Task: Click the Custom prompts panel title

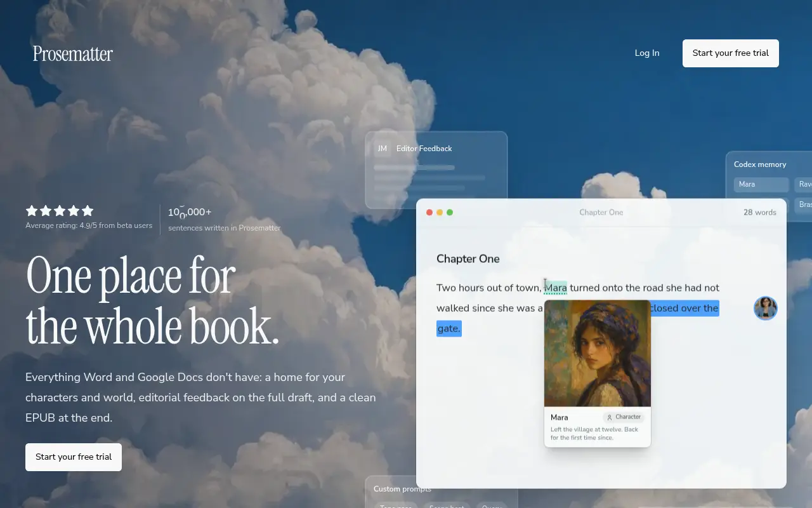Action: (402, 489)
